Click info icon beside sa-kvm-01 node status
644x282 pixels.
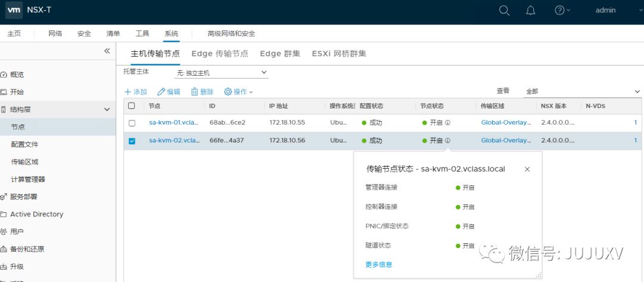pos(447,123)
